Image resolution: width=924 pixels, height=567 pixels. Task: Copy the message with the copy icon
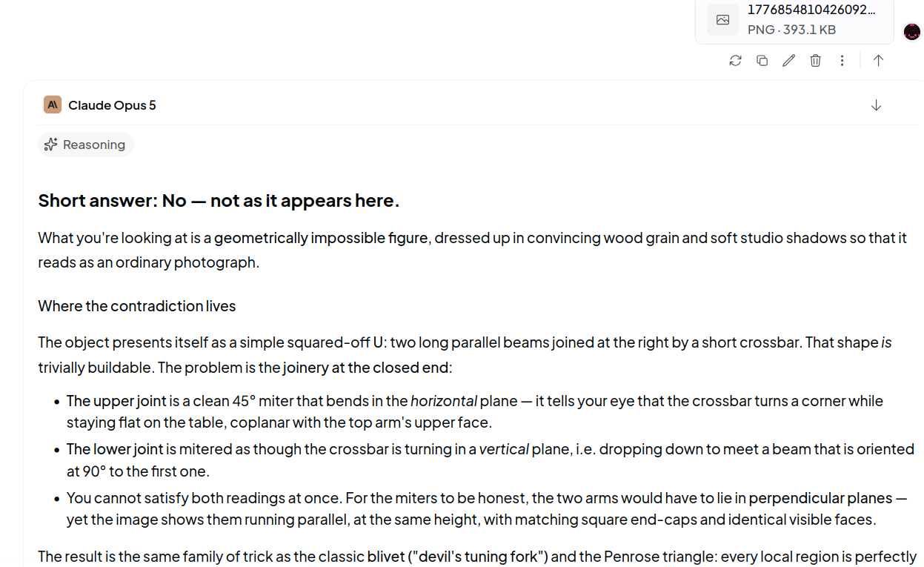click(x=762, y=61)
